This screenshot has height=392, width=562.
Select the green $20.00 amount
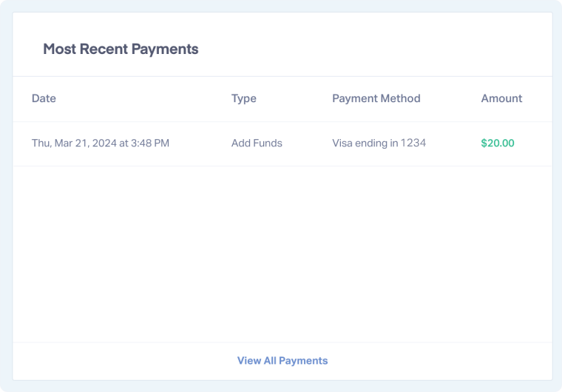click(498, 143)
